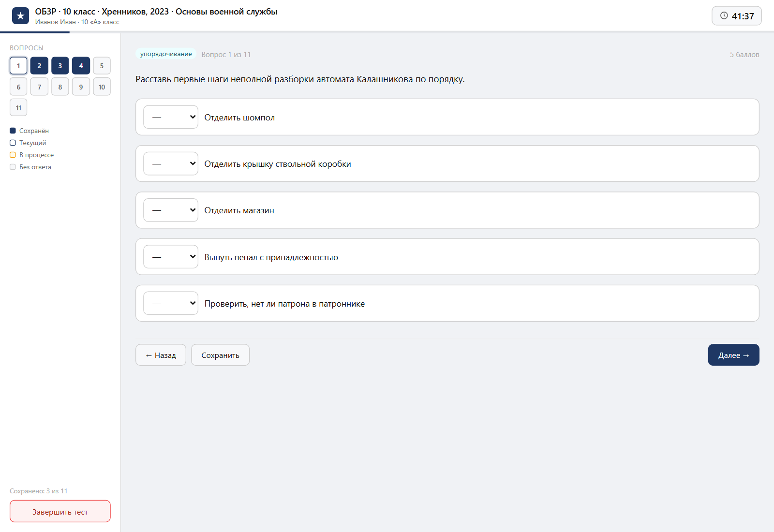Jump to question 7
The image size is (774, 532).
39,87
